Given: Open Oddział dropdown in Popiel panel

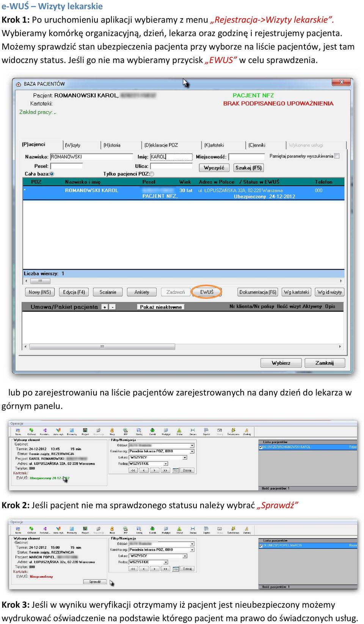Looking at the screenshot, I should pos(192,544).
